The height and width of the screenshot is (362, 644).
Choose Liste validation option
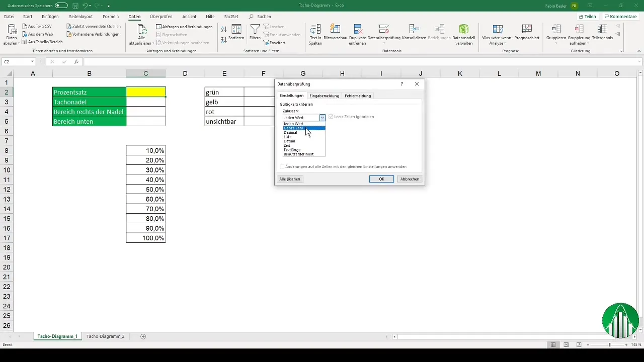[304, 137]
